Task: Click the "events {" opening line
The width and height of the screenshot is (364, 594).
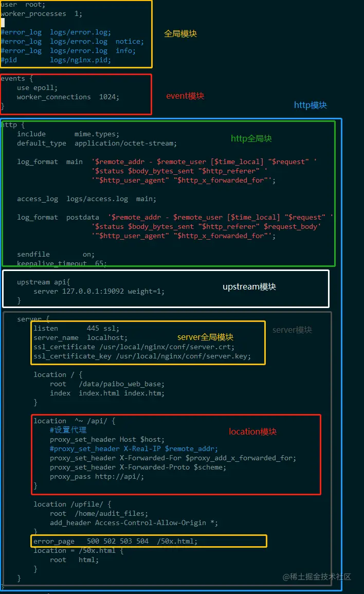Action: [16, 78]
